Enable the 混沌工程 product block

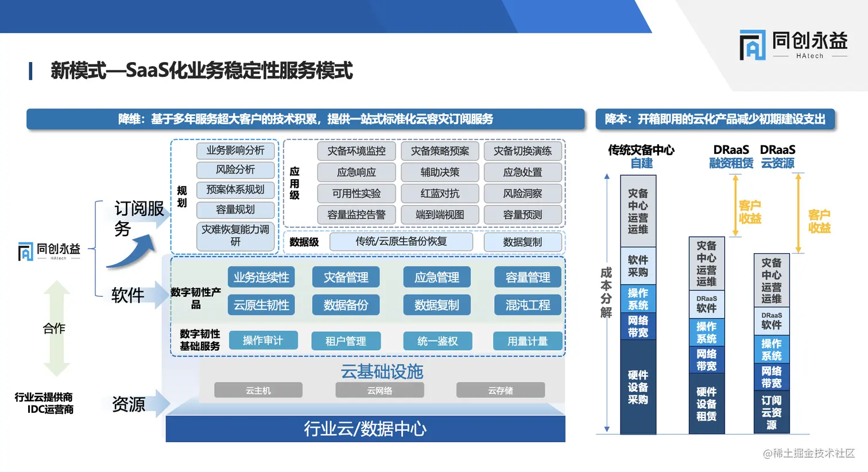[527, 305]
